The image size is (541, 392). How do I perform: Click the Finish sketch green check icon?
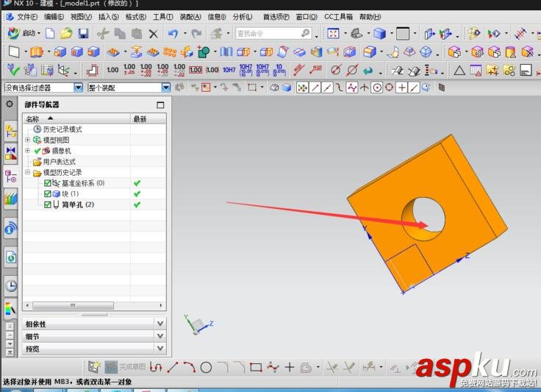point(13,70)
